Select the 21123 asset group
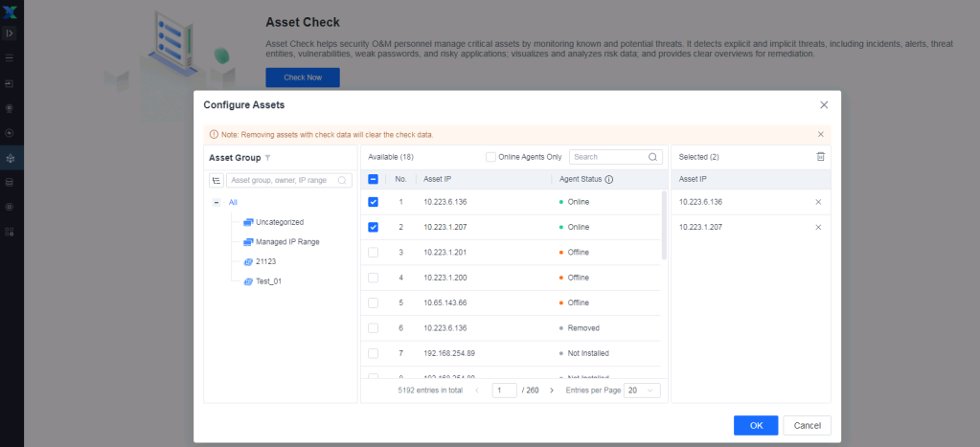 coord(266,261)
